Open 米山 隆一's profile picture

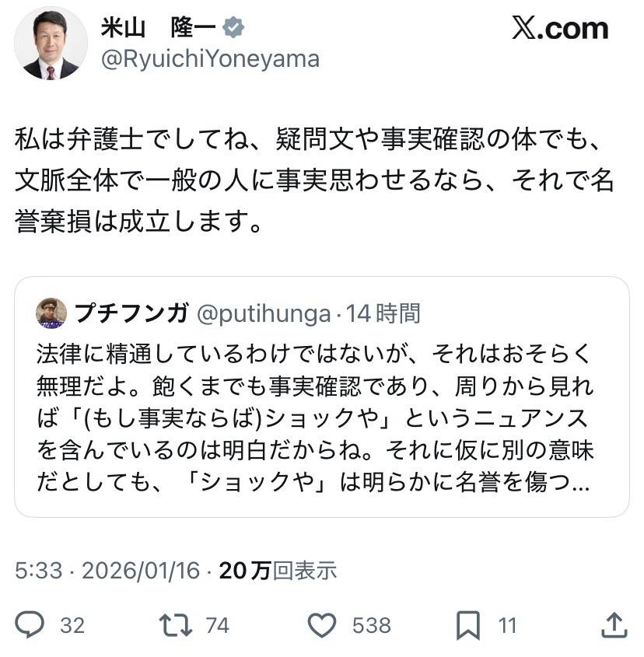[x=51, y=44]
